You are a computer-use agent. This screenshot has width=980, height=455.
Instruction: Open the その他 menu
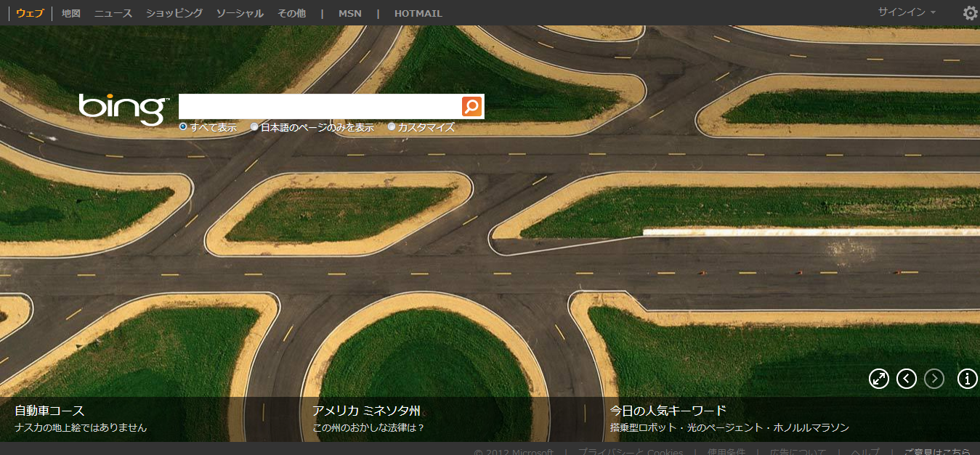click(291, 13)
